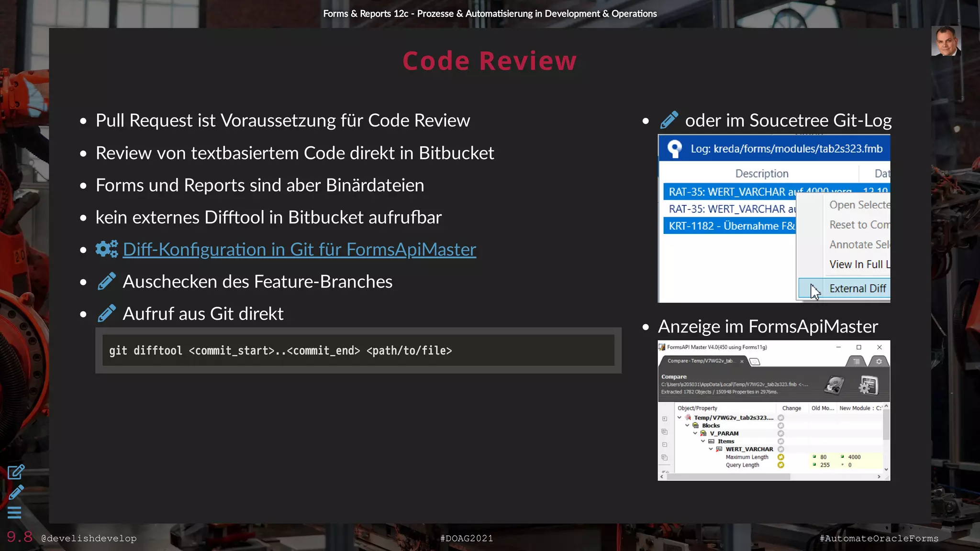This screenshot has width=980, height=551.
Task: Collapse the Temp/V7WG2v_tab2s323 root node
Action: click(x=679, y=418)
